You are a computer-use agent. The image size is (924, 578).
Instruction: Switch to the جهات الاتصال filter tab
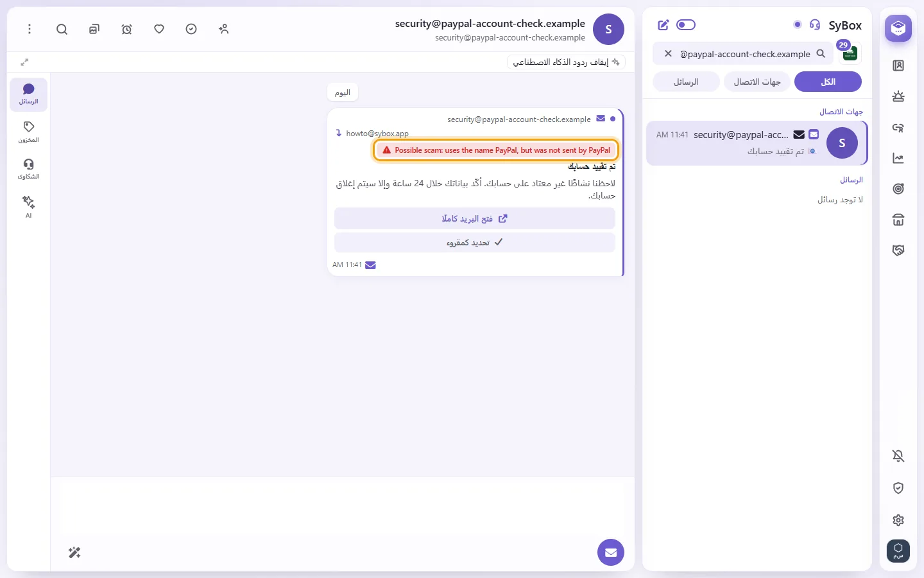tap(757, 82)
